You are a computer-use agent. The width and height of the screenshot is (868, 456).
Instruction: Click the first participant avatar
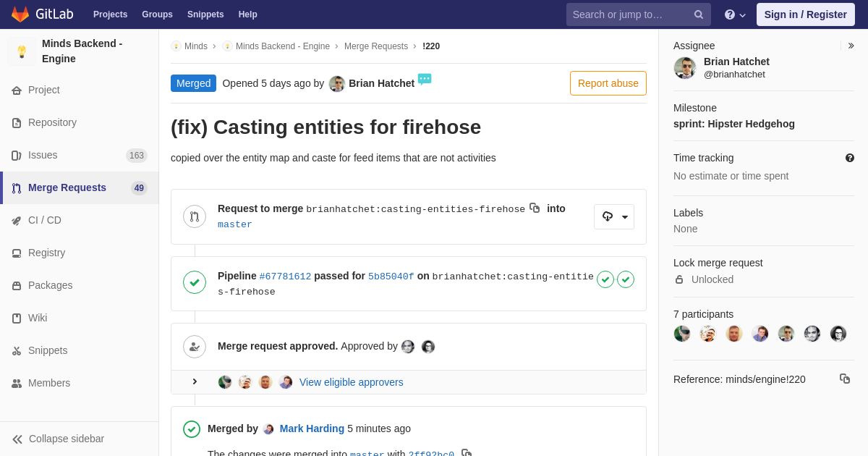click(682, 334)
